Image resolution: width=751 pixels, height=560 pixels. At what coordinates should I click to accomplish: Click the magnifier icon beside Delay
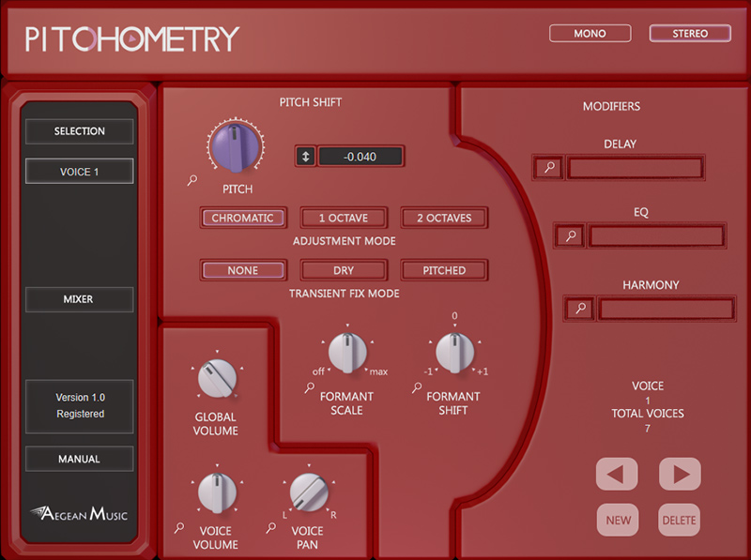pyautogui.click(x=549, y=169)
